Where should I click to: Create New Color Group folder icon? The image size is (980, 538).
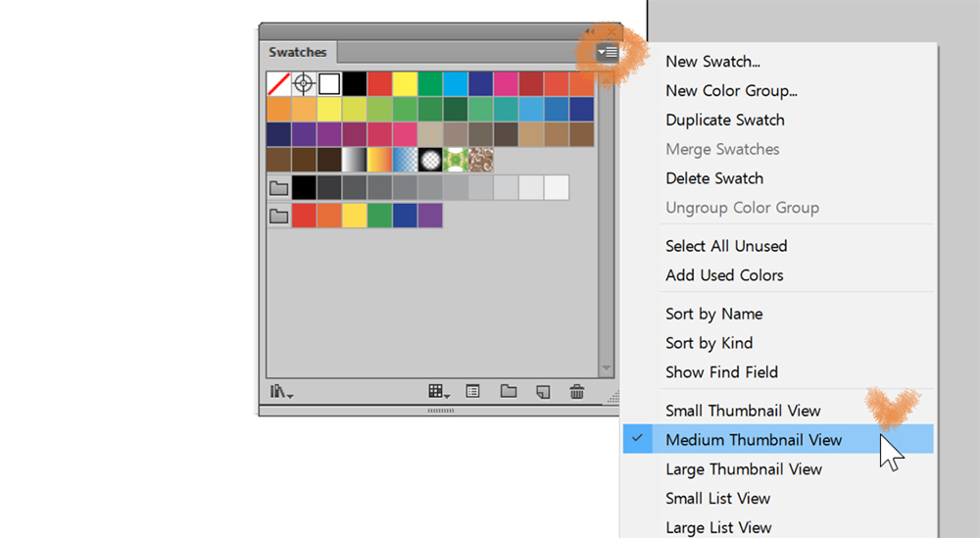tap(509, 392)
